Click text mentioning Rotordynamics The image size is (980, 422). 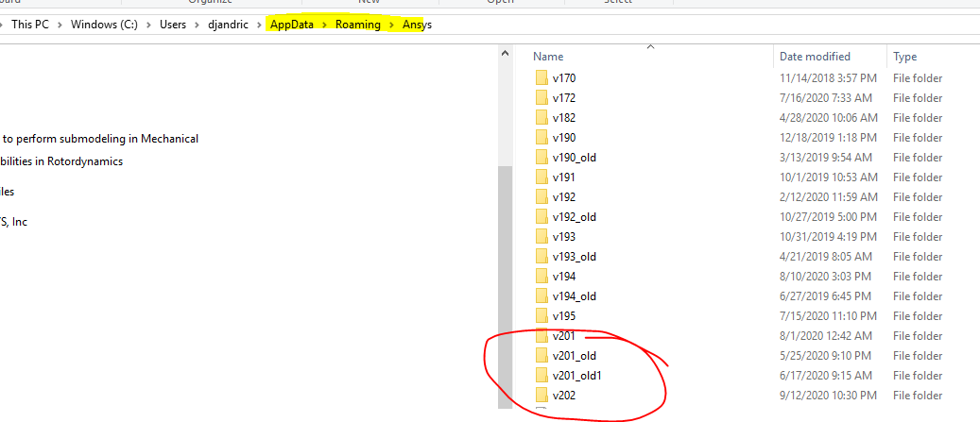pos(61,161)
